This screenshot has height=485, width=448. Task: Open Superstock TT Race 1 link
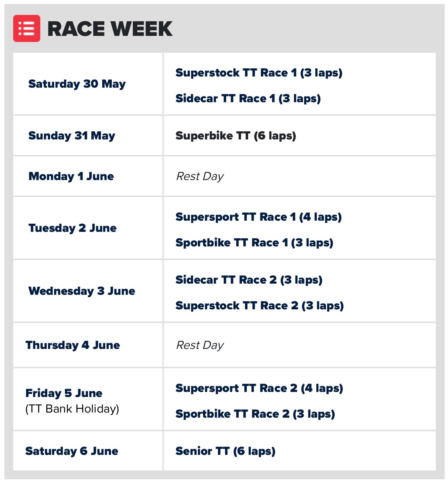(259, 73)
